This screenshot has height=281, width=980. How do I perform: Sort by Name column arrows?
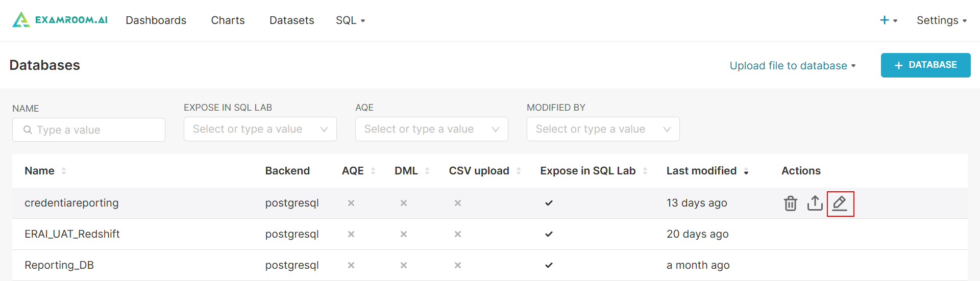click(x=64, y=171)
